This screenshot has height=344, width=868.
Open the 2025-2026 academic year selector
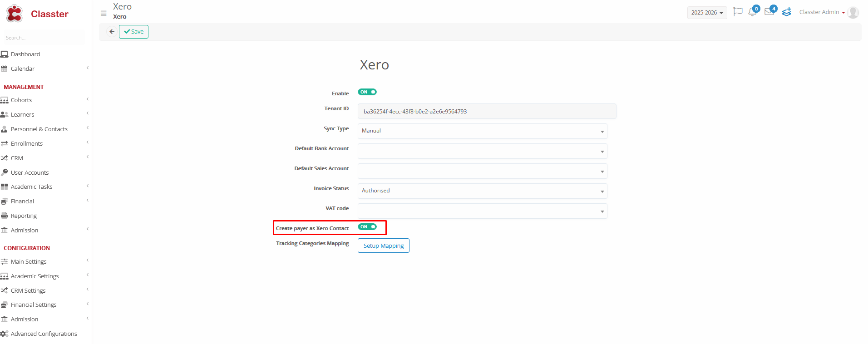point(707,13)
